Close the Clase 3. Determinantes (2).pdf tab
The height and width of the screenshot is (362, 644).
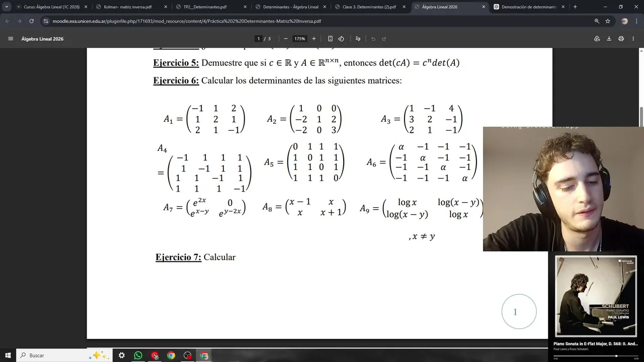404,7
